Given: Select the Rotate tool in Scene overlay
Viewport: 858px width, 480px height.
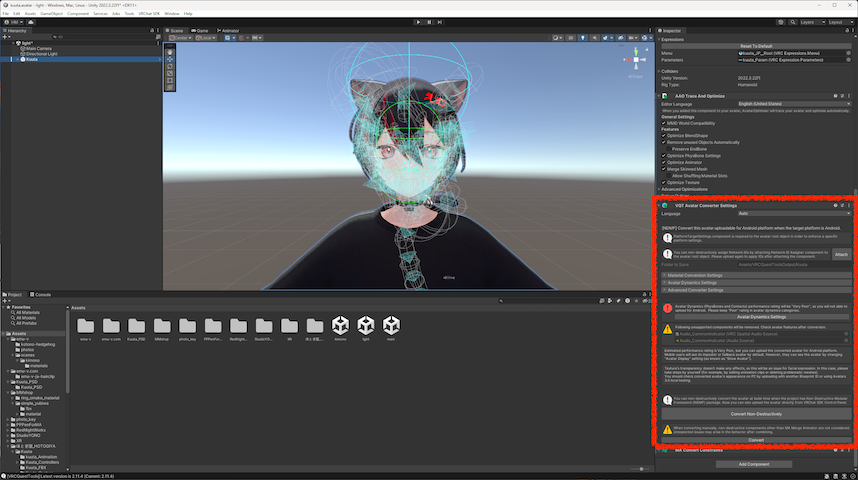Looking at the screenshot, I should 169,67.
